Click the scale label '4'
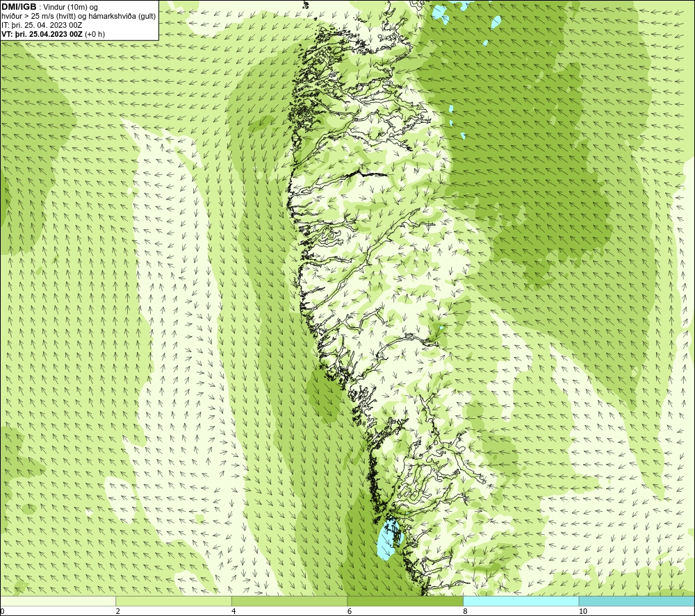Screen dimensions: 695x616 [x=234, y=612]
